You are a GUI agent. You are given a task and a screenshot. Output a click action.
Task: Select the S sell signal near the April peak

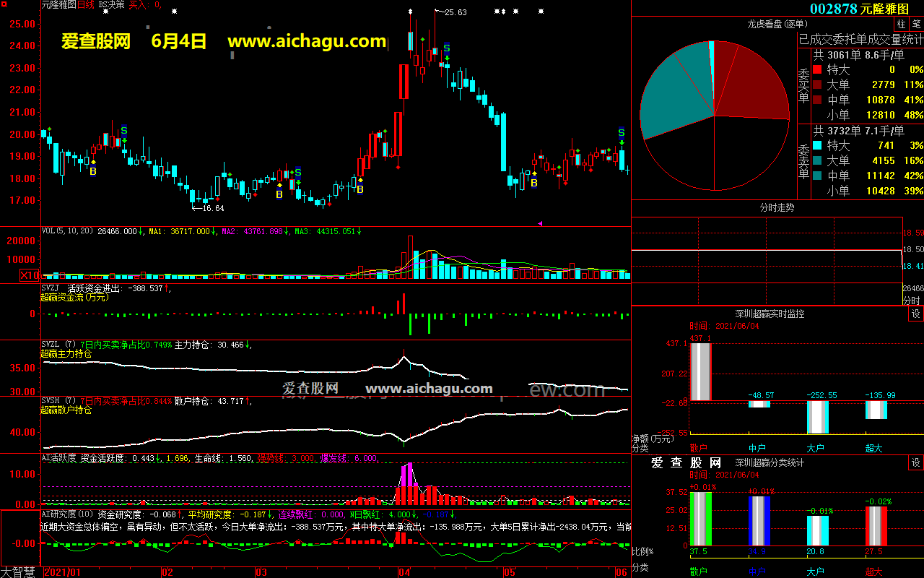pyautogui.click(x=447, y=48)
